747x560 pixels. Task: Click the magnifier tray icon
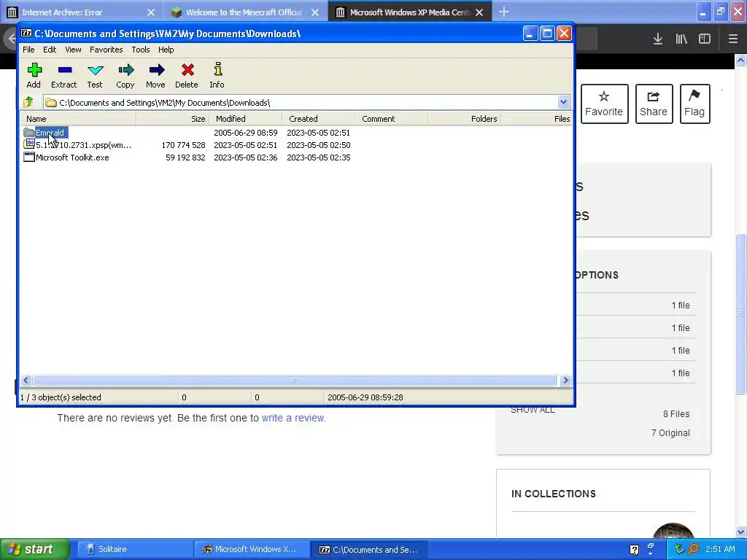click(x=693, y=549)
